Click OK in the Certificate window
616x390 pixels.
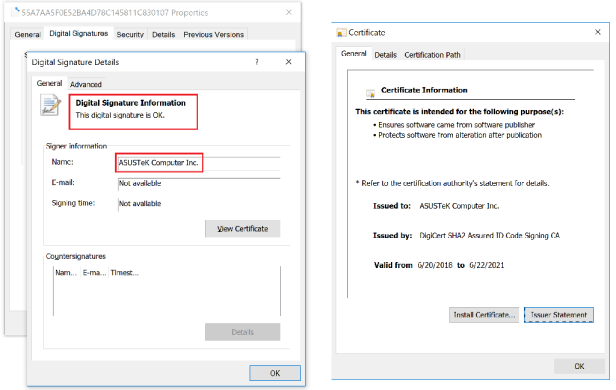pos(579,366)
